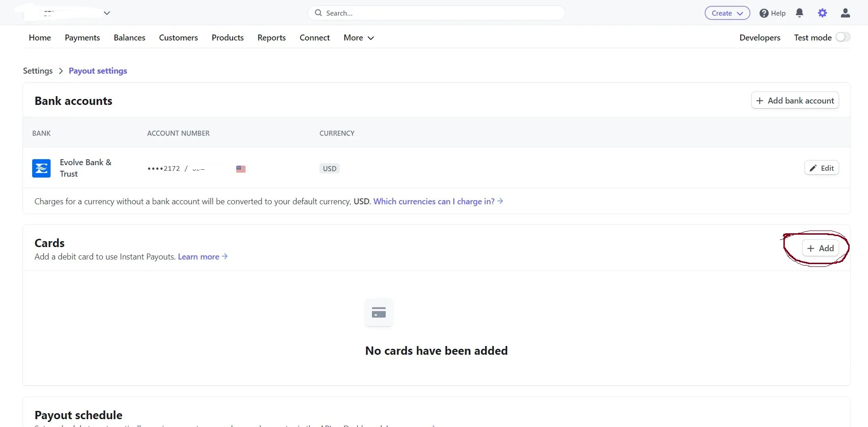The width and height of the screenshot is (868, 427).
Task: Open the Balances section
Action: click(x=129, y=38)
